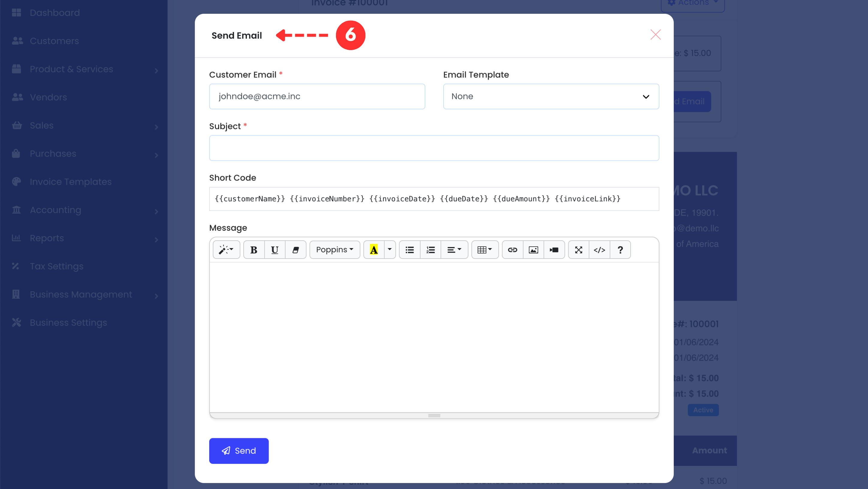Click the {{dueAmount}} short code
The image size is (868, 489).
[521, 199]
